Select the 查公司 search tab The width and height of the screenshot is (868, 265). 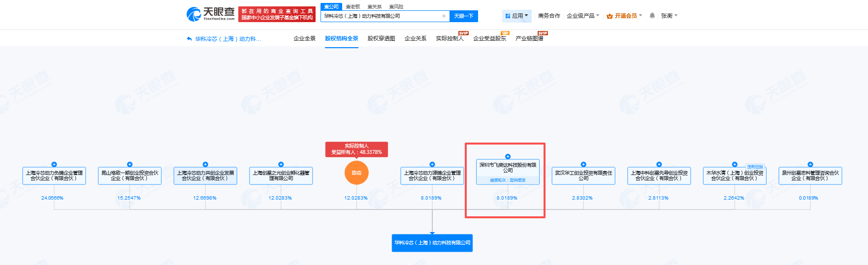pos(331,6)
